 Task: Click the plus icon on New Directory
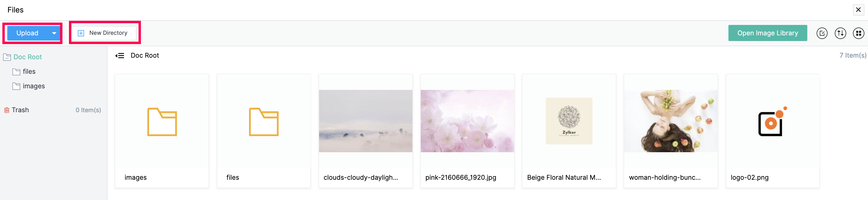(x=81, y=33)
